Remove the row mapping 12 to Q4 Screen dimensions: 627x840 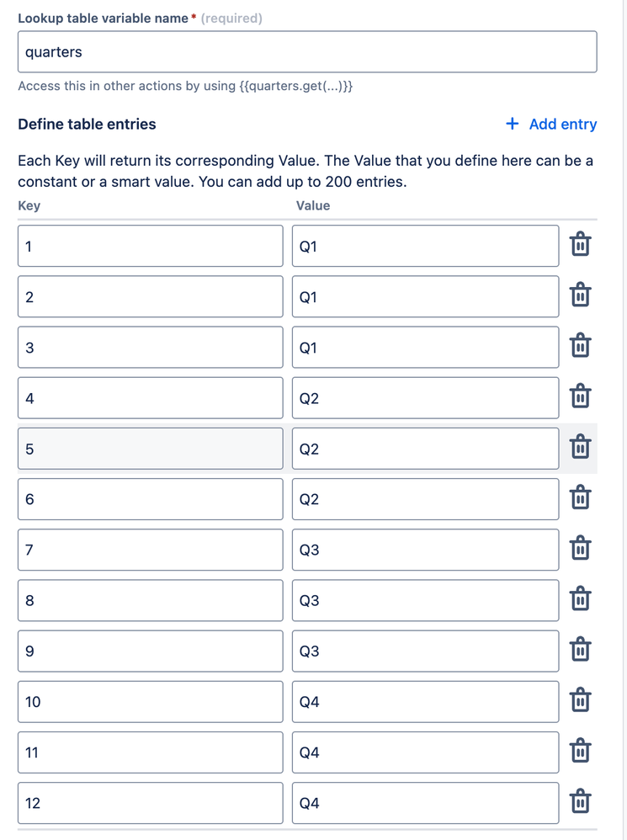(580, 802)
